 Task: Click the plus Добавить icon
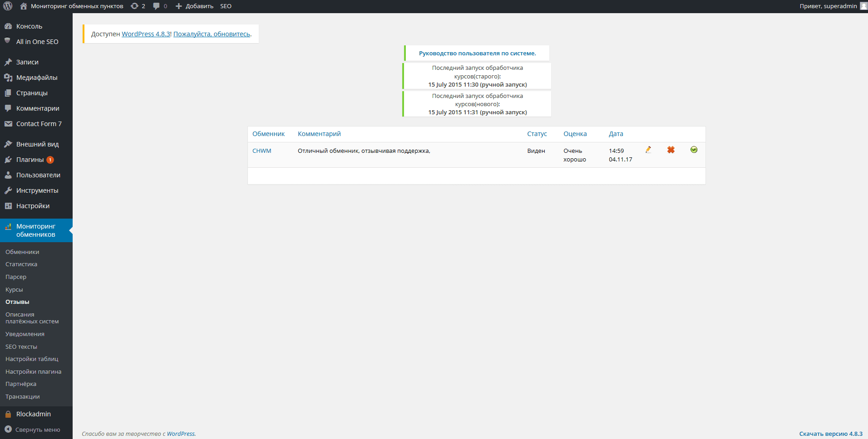[179, 6]
